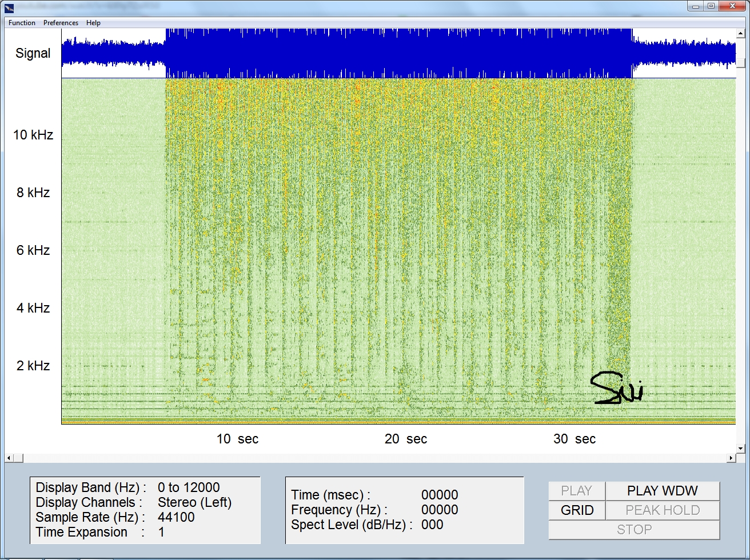The image size is (750, 560).
Task: Close the spectrogram window
Action: (733, 6)
